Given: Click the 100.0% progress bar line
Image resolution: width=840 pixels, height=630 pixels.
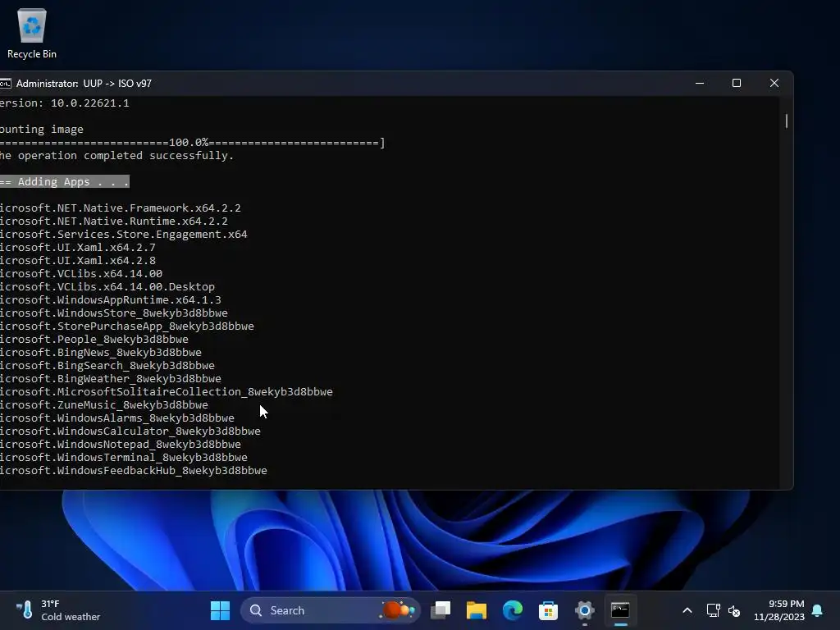Looking at the screenshot, I should [192, 143].
